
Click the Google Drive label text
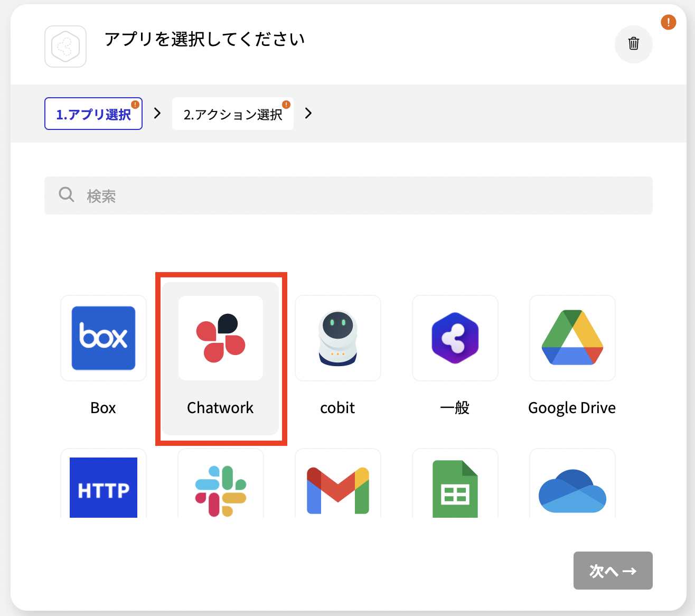(x=572, y=408)
